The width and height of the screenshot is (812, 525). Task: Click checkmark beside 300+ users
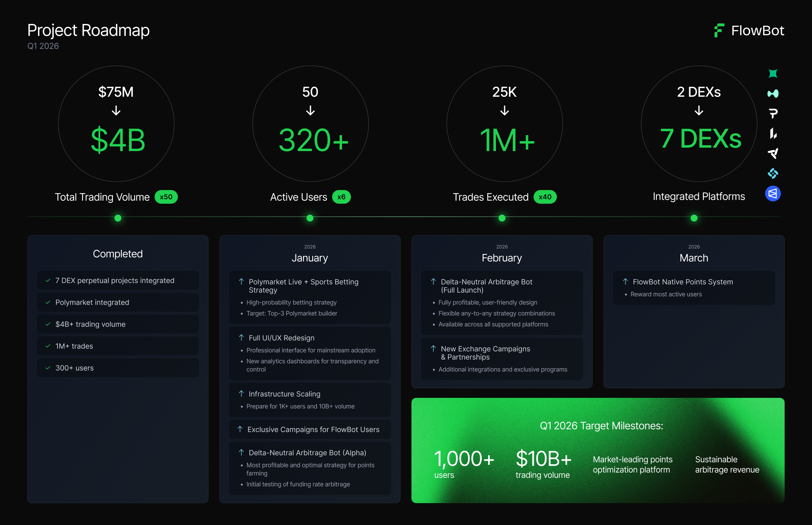pyautogui.click(x=48, y=368)
